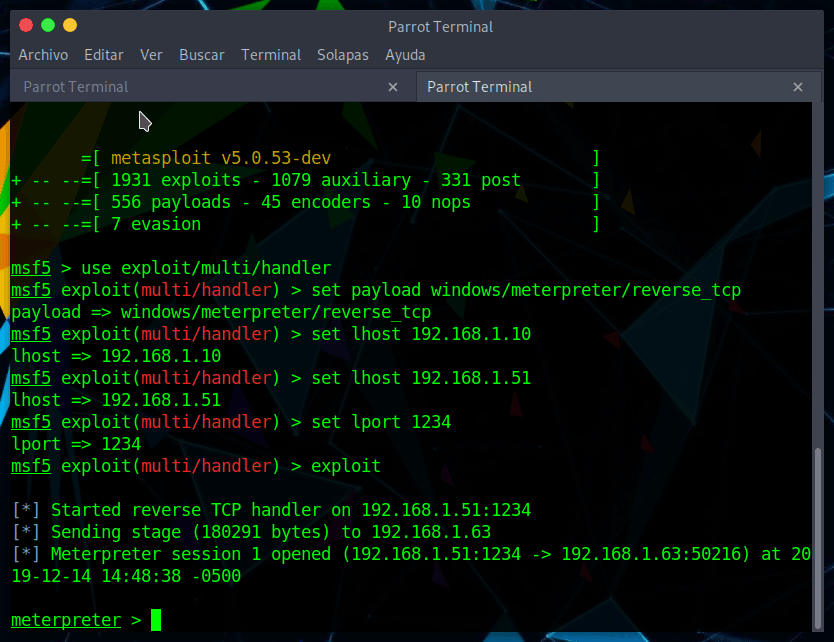Open the Ver menu
The width and height of the screenshot is (834, 642).
(151, 55)
